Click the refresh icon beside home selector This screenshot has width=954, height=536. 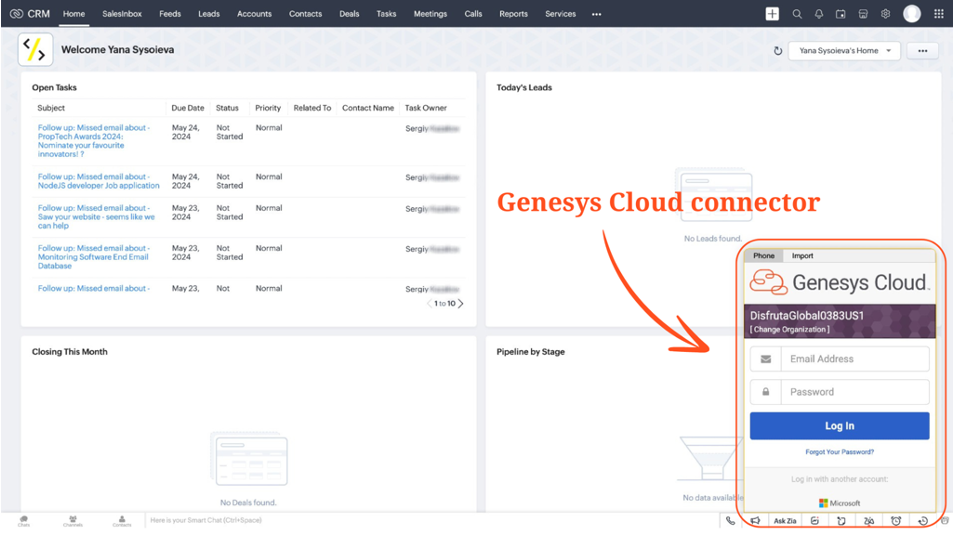coord(778,51)
